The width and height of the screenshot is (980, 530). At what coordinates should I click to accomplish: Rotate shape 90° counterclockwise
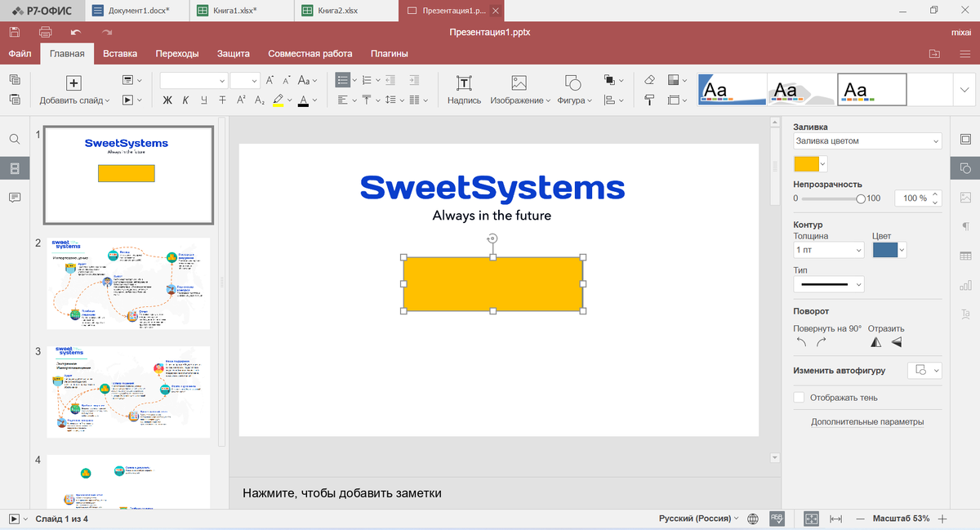[x=801, y=342]
